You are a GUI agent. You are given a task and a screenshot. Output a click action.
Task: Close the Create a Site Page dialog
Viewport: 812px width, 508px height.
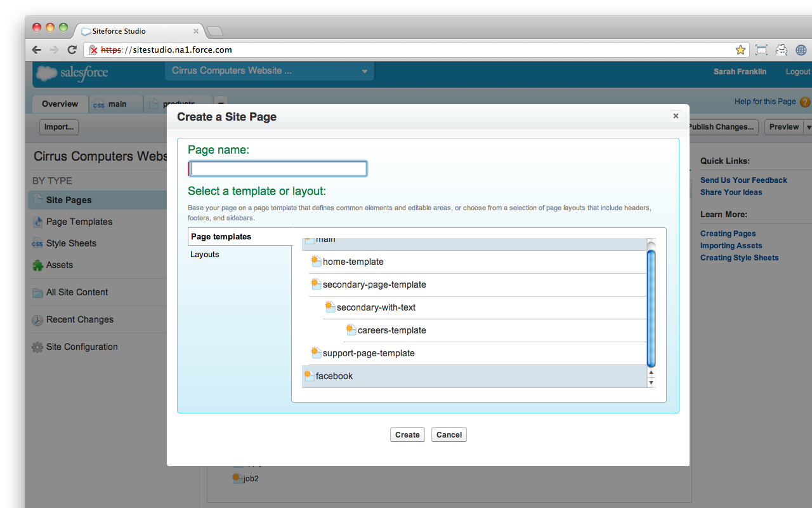point(676,116)
